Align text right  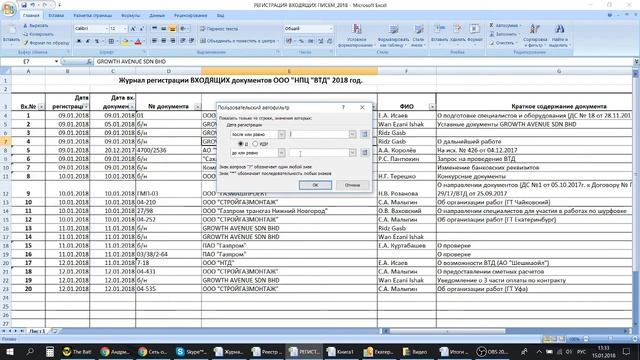172,41
